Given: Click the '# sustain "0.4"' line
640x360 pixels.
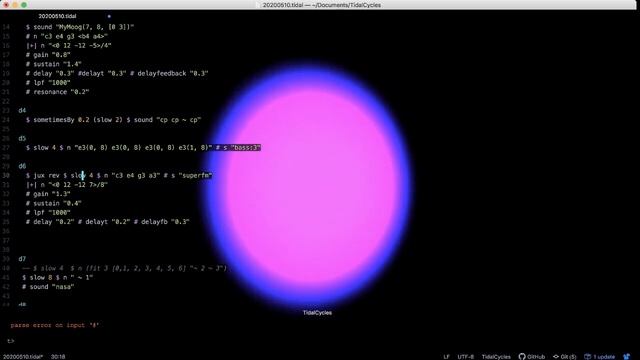Looking at the screenshot, I should coord(53,203).
